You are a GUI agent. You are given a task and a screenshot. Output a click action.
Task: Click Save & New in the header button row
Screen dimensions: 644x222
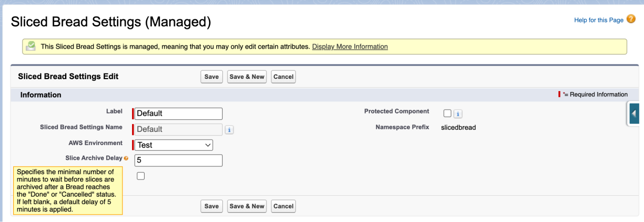coord(247,77)
